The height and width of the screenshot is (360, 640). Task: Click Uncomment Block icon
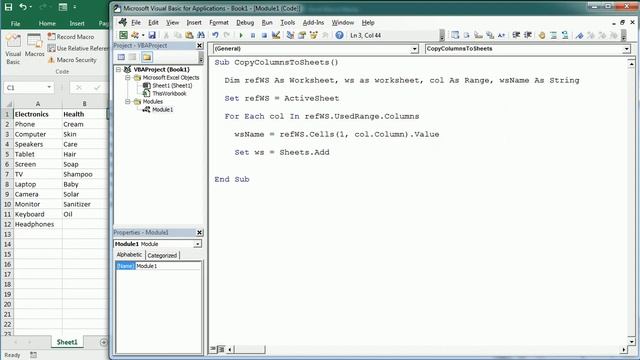point(564,36)
